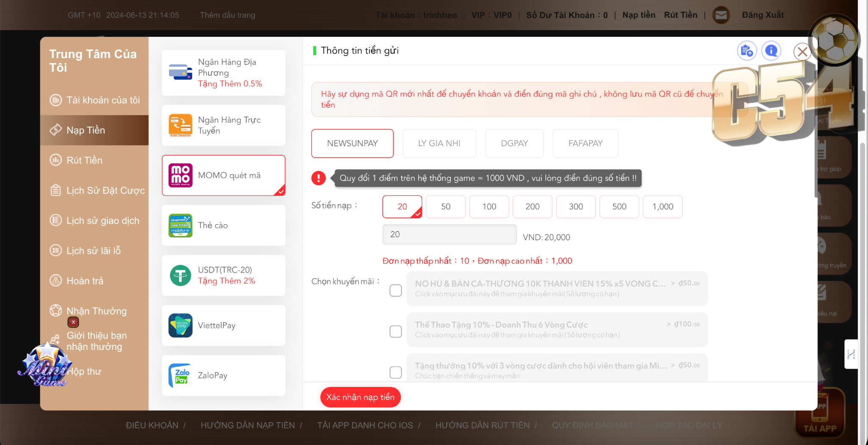Select MOMO quét mã payment method

(x=223, y=175)
